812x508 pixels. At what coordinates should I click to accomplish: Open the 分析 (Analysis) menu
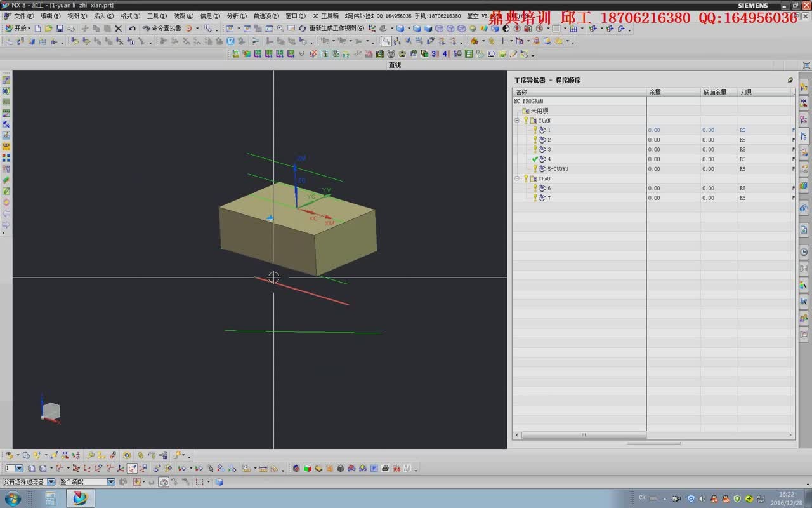click(237, 16)
